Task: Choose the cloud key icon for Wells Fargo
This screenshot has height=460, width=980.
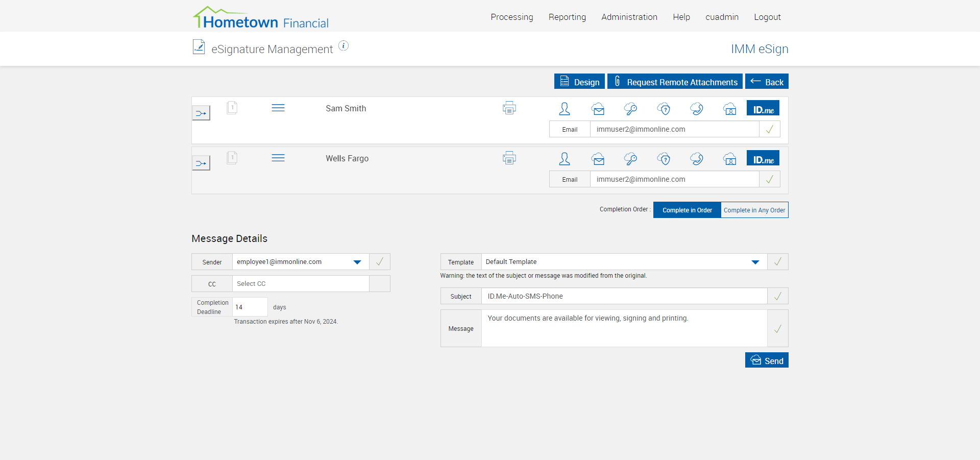Action: pos(630,159)
